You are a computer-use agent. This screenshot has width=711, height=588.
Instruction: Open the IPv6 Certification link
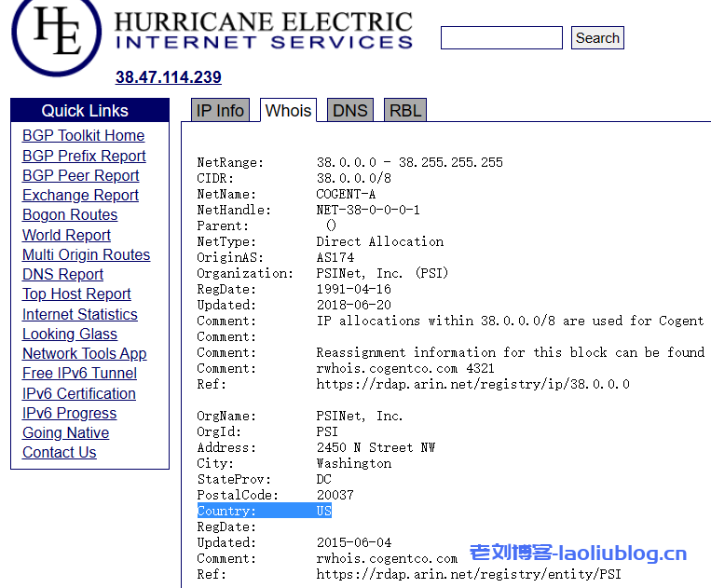[x=79, y=394]
